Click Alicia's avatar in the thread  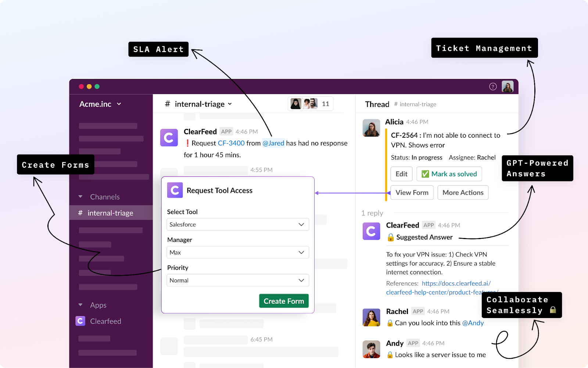pos(371,128)
